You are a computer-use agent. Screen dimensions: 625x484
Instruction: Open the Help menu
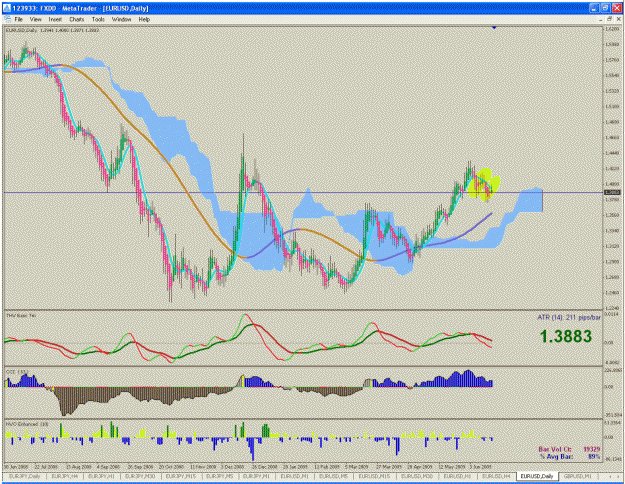(144, 19)
